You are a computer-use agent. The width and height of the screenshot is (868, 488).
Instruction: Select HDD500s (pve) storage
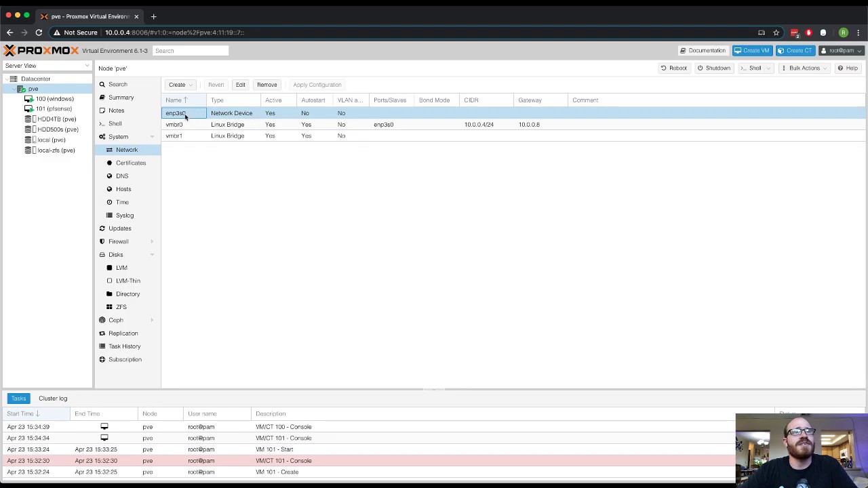(x=58, y=129)
